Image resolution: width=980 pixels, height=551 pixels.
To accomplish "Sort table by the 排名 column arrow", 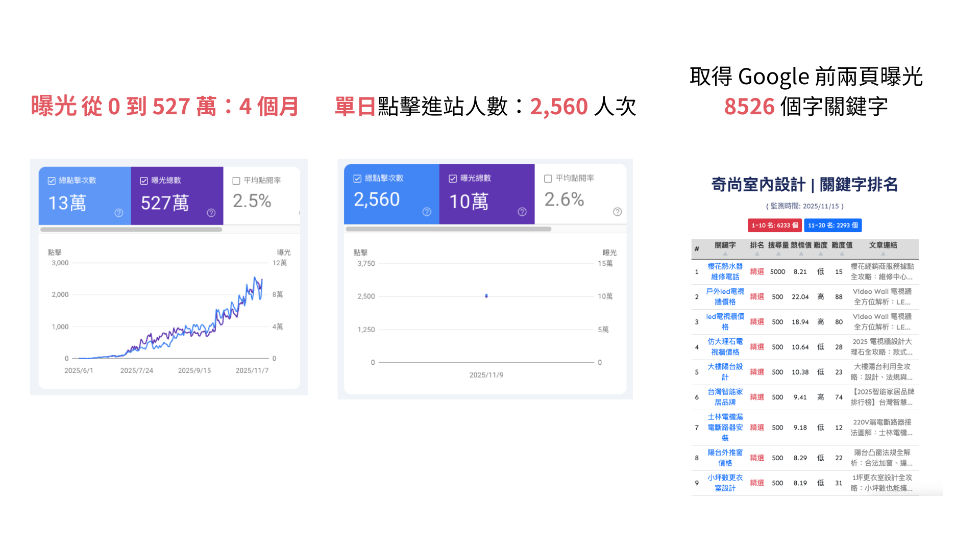I will point(756,254).
